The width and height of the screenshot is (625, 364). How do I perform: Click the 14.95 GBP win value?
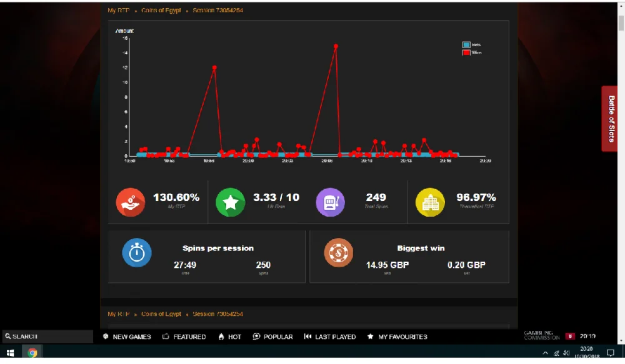387,265
